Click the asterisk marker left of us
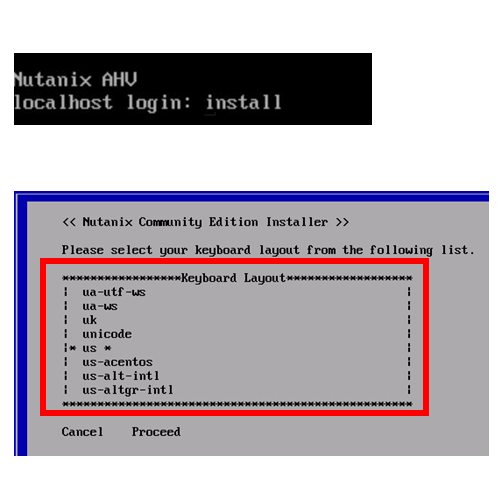 click(x=73, y=348)
